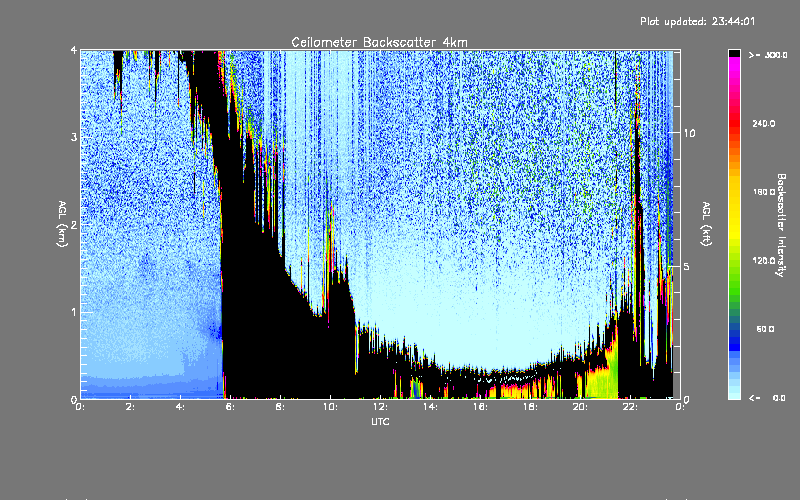Click the UTC x-axis label

tap(380, 421)
